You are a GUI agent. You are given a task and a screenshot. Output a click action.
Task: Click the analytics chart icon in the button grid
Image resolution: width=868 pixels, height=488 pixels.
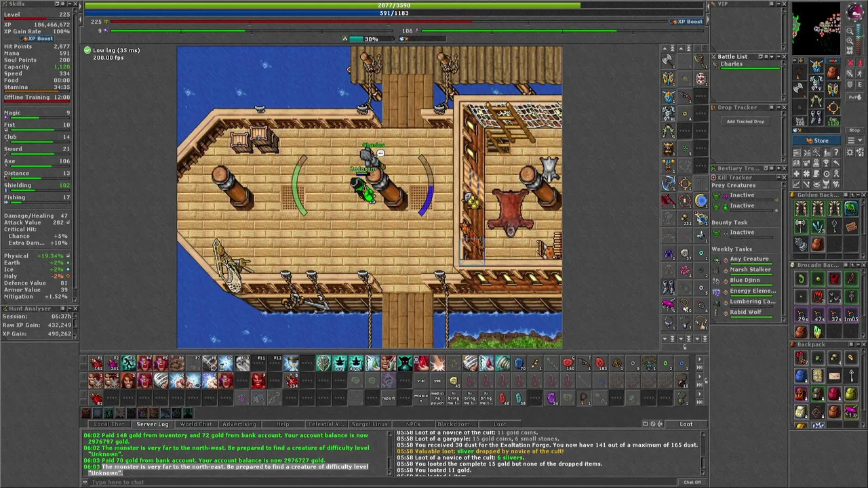(x=796, y=184)
